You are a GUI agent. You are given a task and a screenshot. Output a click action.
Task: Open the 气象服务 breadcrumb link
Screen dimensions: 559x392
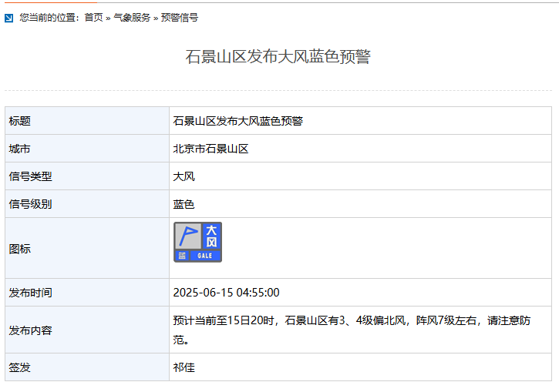coord(132,18)
